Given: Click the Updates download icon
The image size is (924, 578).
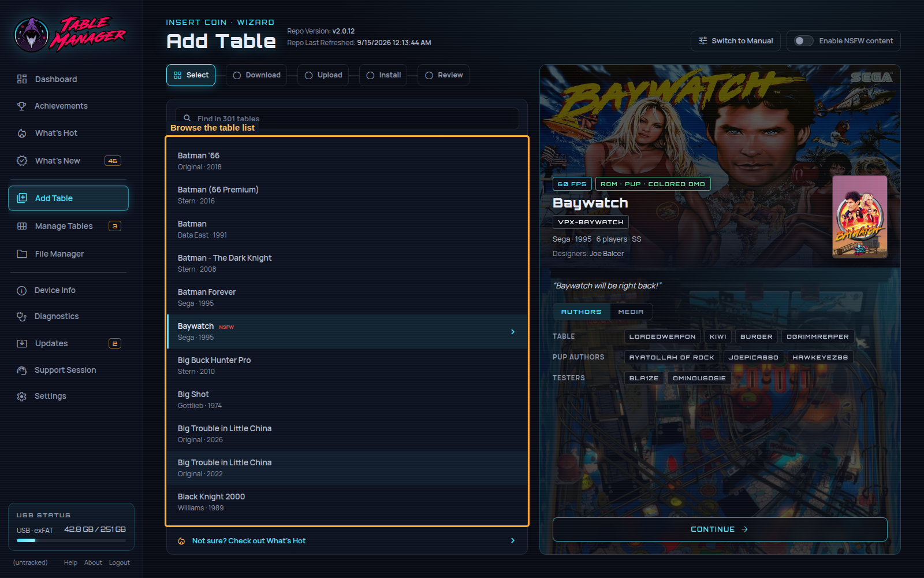Looking at the screenshot, I should (x=22, y=343).
